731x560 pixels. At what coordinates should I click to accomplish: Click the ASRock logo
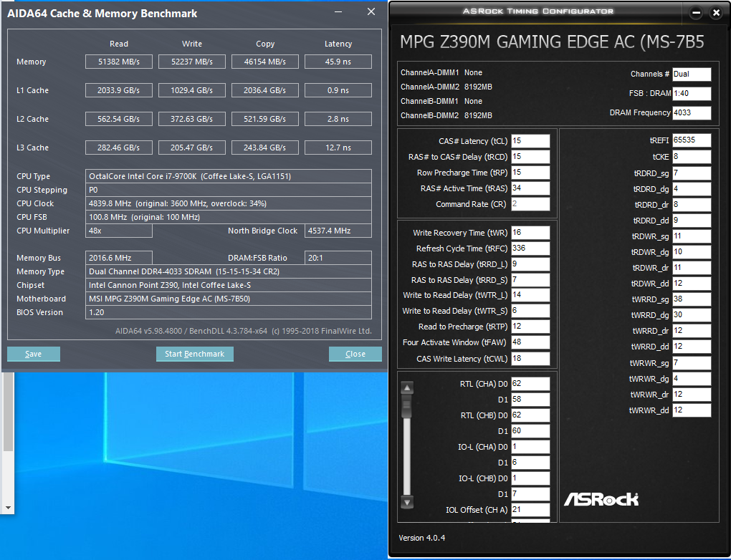601,499
